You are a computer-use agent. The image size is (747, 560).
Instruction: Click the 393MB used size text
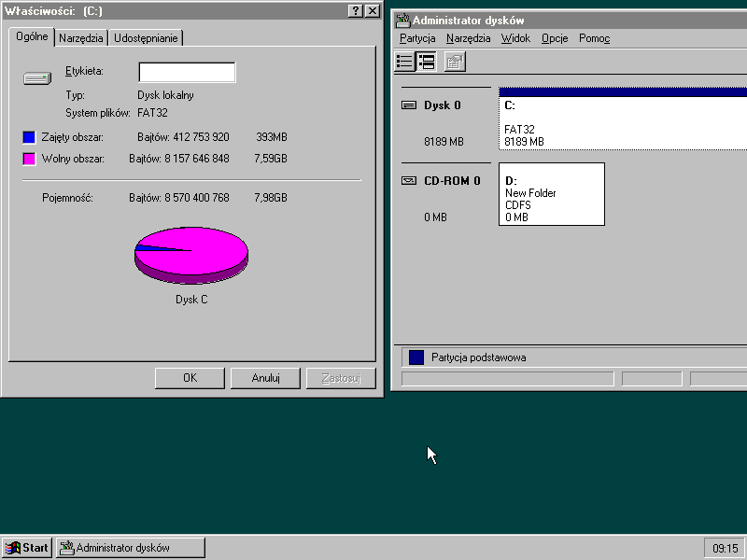(272, 137)
